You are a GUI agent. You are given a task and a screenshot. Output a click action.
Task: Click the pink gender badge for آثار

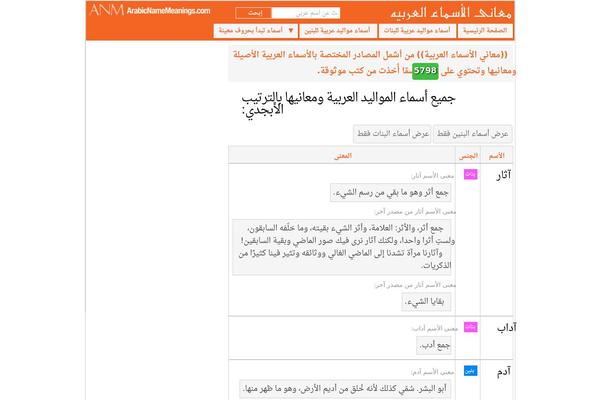[470, 175]
